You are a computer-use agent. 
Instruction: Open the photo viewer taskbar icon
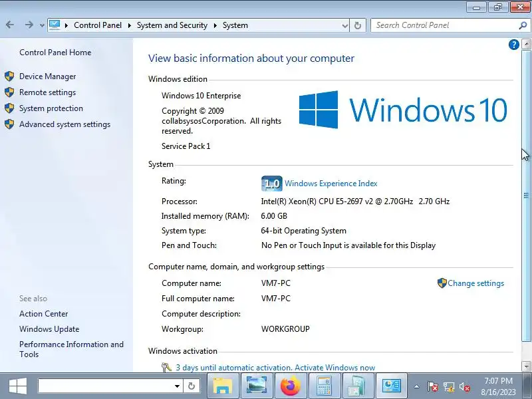257,386
